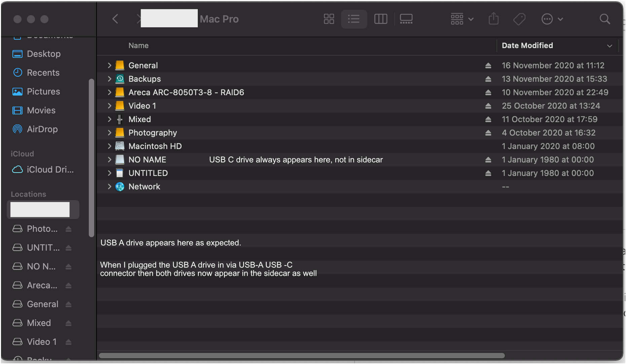Select Macintosh HD in the file list

155,146
